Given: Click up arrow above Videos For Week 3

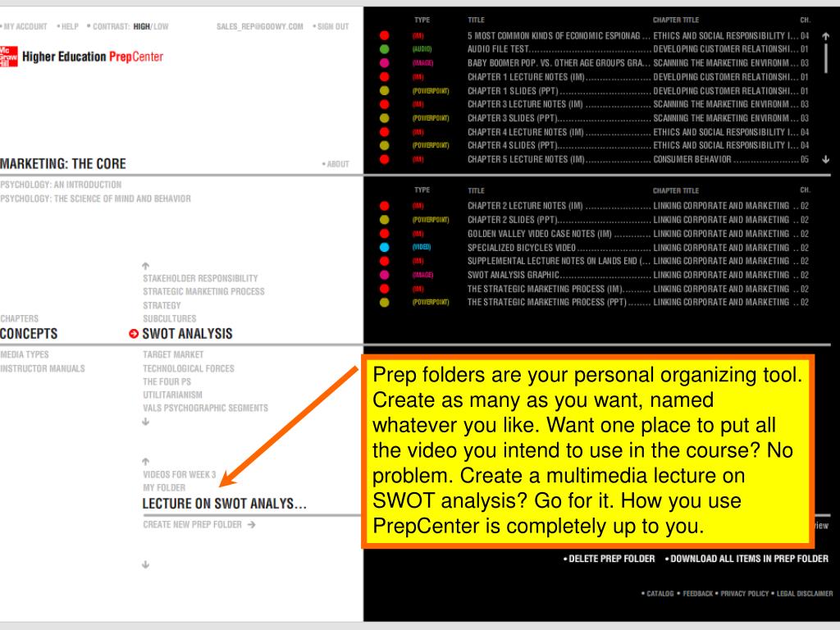Looking at the screenshot, I should (x=146, y=461).
